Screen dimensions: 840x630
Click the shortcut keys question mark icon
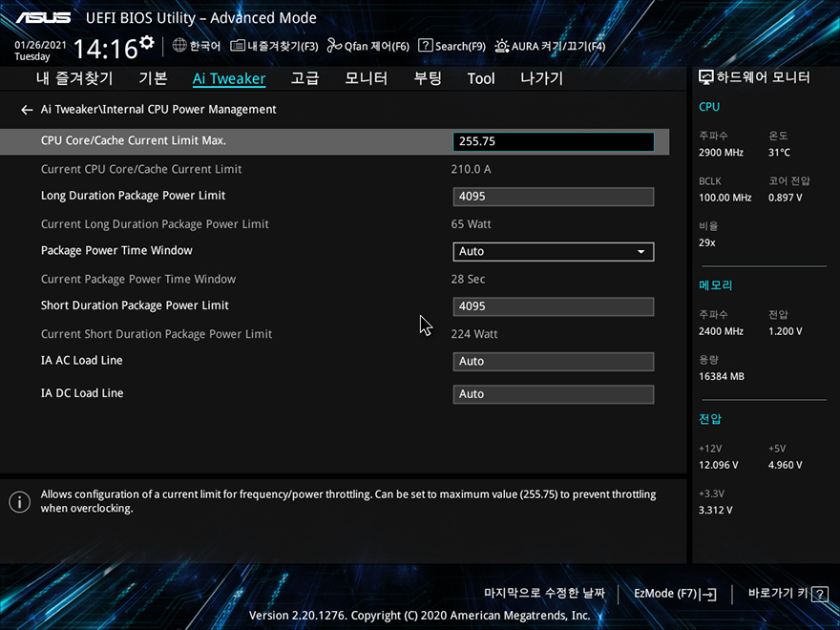(820, 594)
